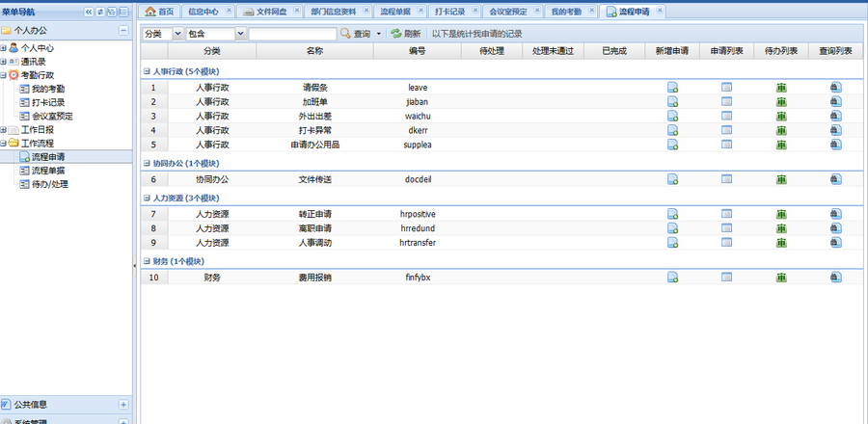Open pending list icon for hrpositive row
Screen dimensions: 868x424
[781, 214]
